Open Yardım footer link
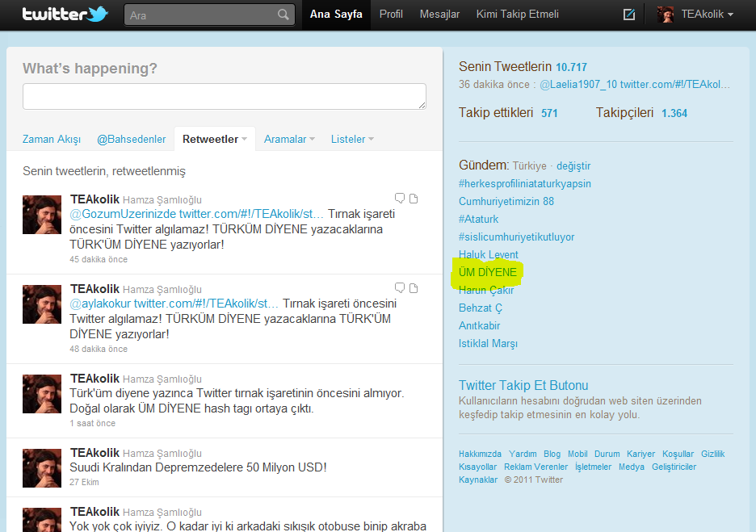756x532 pixels. tap(523, 454)
